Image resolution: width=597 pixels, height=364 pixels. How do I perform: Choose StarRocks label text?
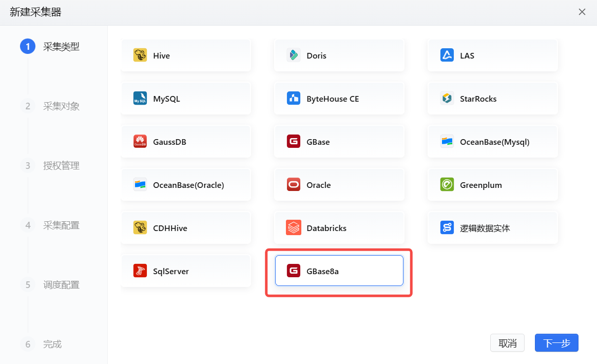point(478,99)
